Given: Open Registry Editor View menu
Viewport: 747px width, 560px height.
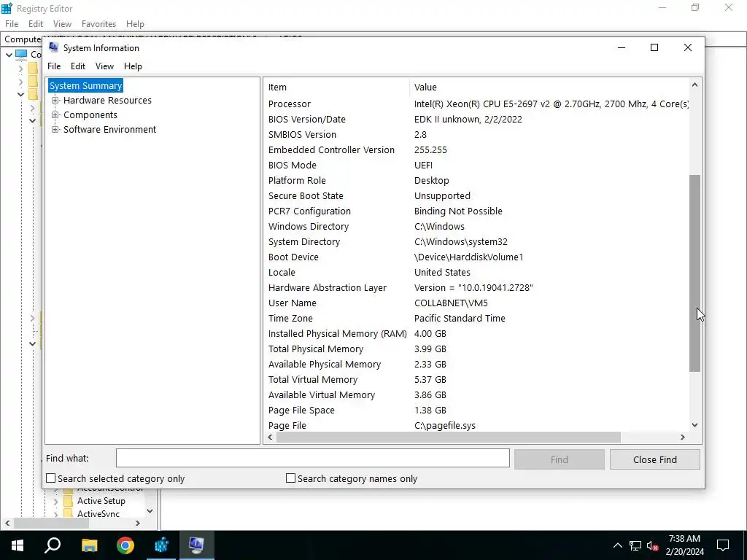Looking at the screenshot, I should pyautogui.click(x=62, y=24).
